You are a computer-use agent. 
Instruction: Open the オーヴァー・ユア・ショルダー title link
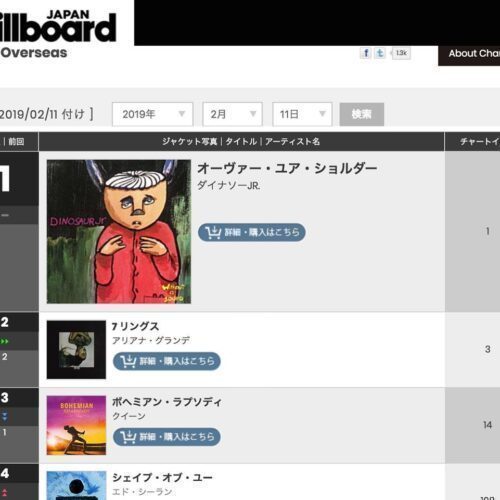tap(287, 168)
